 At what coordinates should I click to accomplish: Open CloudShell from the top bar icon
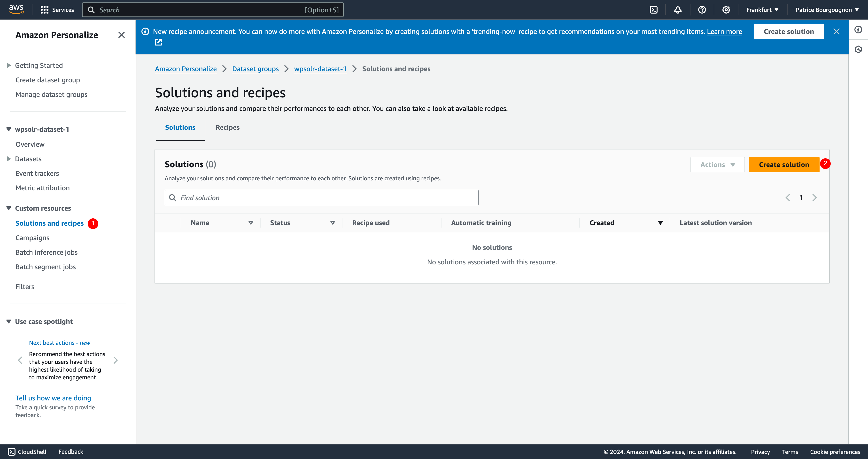click(x=653, y=10)
